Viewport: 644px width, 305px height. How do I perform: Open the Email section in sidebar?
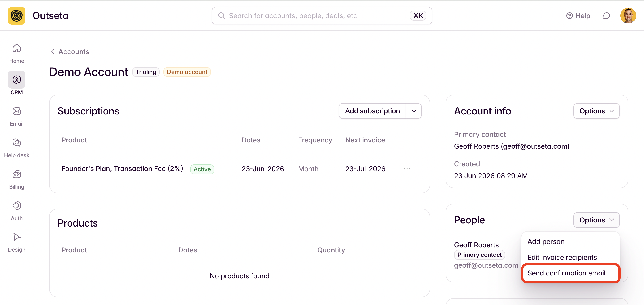point(17,116)
